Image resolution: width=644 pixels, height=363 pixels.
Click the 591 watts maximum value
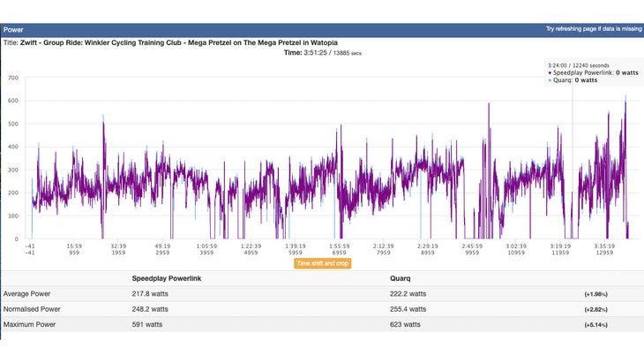coord(147,324)
